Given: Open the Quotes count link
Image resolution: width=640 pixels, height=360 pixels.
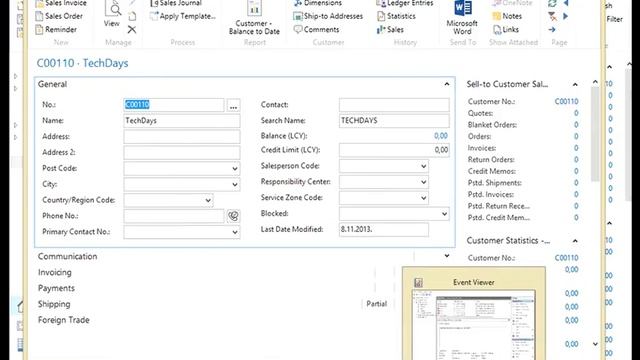Looking at the screenshot, I should (576, 113).
